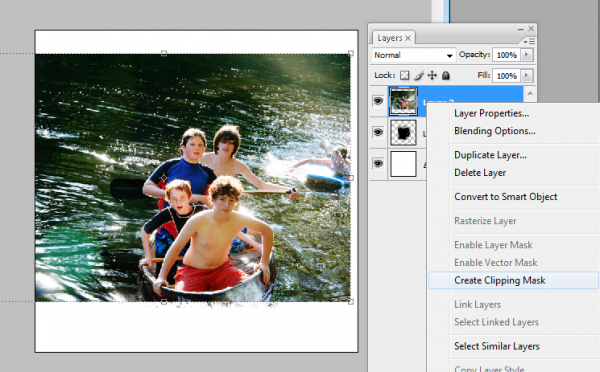
Task: Choose Convert to Smart Object
Action: [505, 197]
